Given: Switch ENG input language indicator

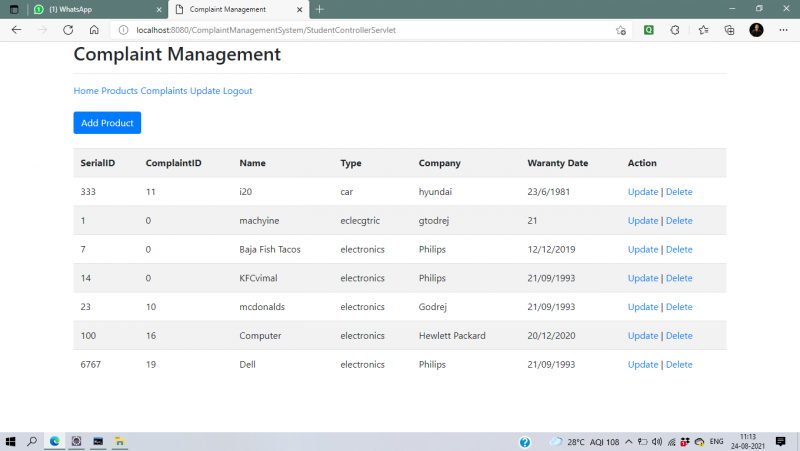Looking at the screenshot, I should tap(716, 442).
